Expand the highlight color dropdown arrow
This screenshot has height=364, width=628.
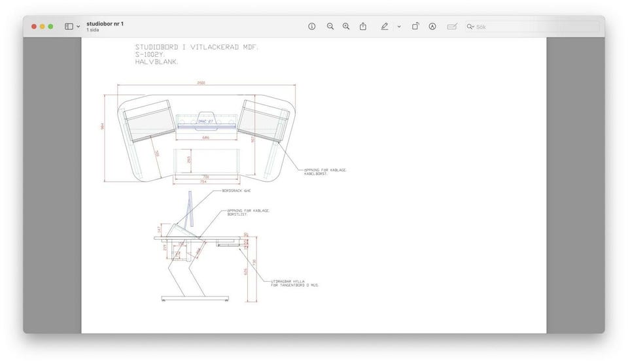[x=398, y=27]
